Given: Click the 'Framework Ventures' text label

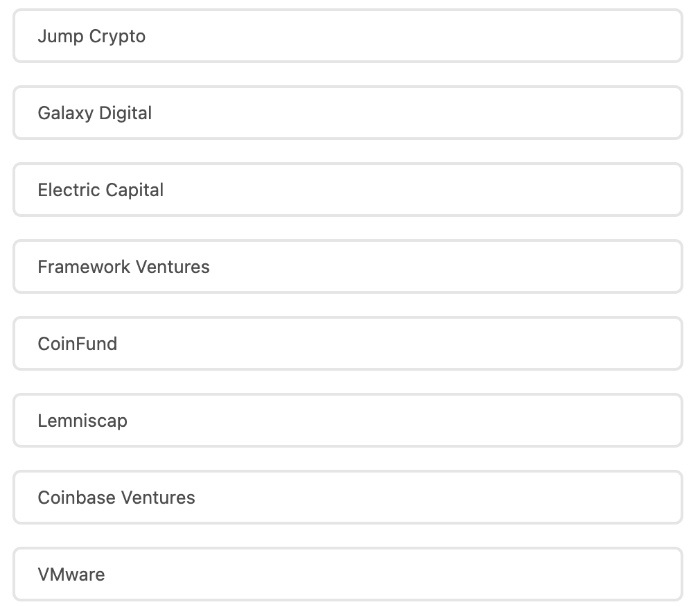Looking at the screenshot, I should click(x=123, y=267).
